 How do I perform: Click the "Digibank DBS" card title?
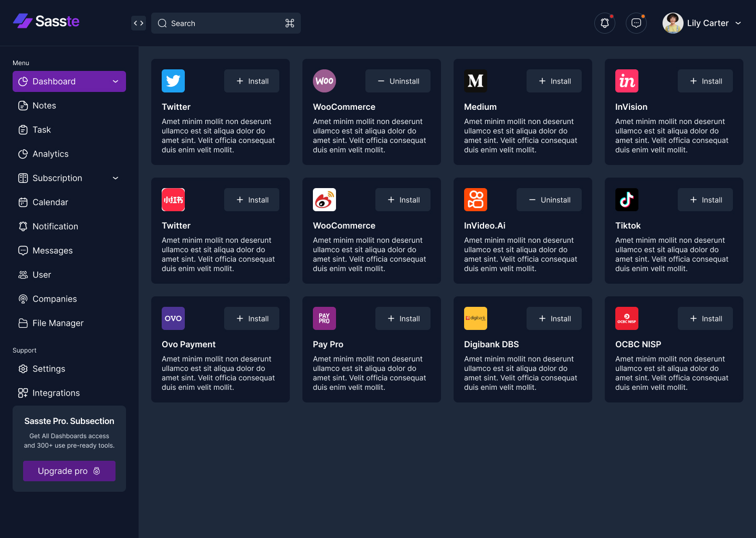pyautogui.click(x=491, y=344)
